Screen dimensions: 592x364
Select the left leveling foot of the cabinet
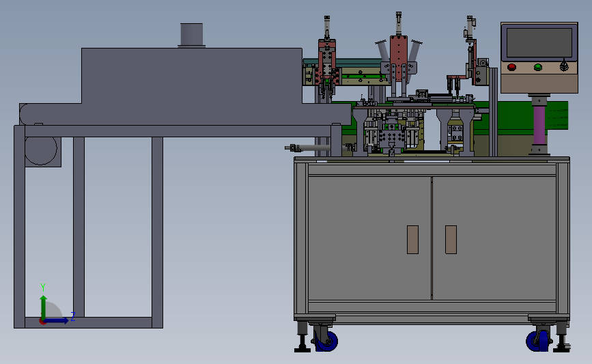pos(302,337)
